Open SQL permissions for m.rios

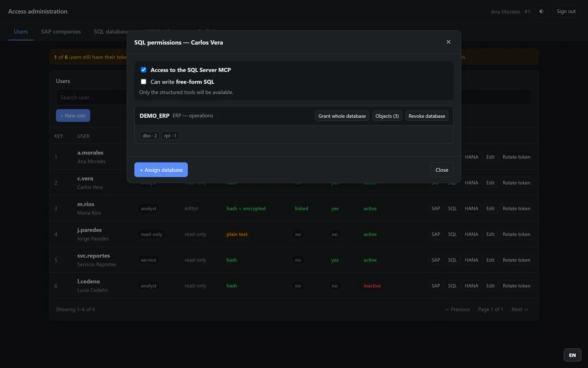pyautogui.click(x=452, y=209)
